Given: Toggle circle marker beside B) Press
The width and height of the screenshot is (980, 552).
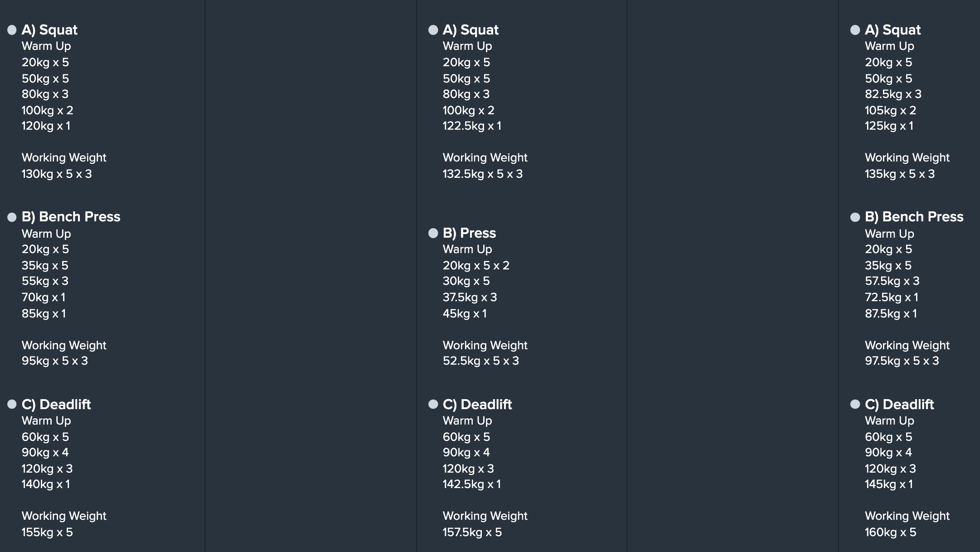Looking at the screenshot, I should pos(433,233).
